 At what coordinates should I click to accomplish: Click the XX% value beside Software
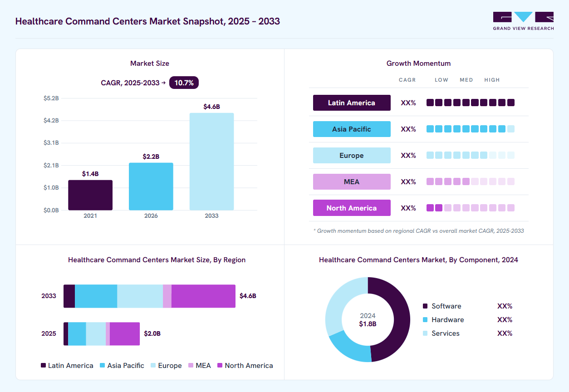(x=505, y=306)
